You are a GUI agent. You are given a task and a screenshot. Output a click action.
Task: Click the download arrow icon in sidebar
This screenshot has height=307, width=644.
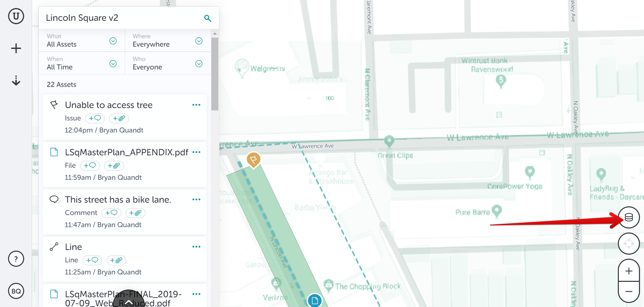(x=16, y=81)
